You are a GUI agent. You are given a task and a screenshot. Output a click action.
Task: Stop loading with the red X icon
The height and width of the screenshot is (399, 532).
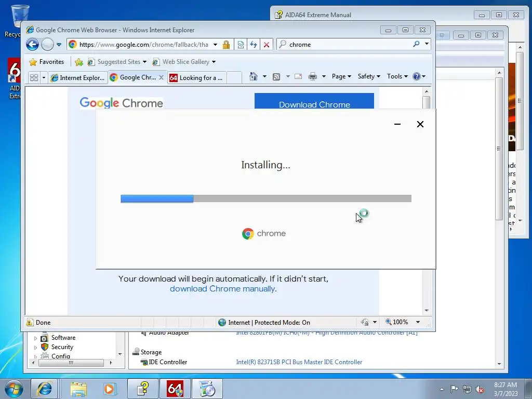click(267, 45)
